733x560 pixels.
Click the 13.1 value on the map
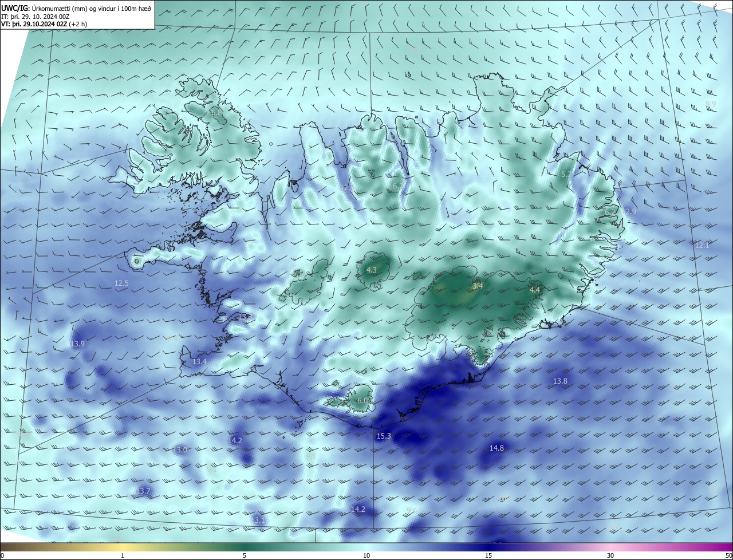tap(259, 520)
